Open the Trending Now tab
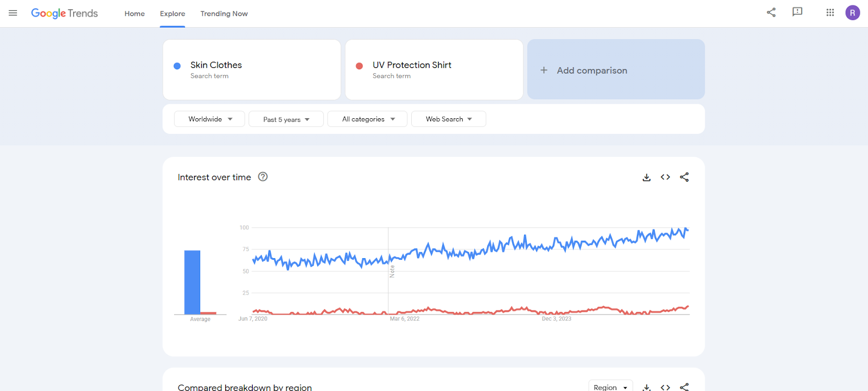This screenshot has width=868, height=391. pos(224,14)
